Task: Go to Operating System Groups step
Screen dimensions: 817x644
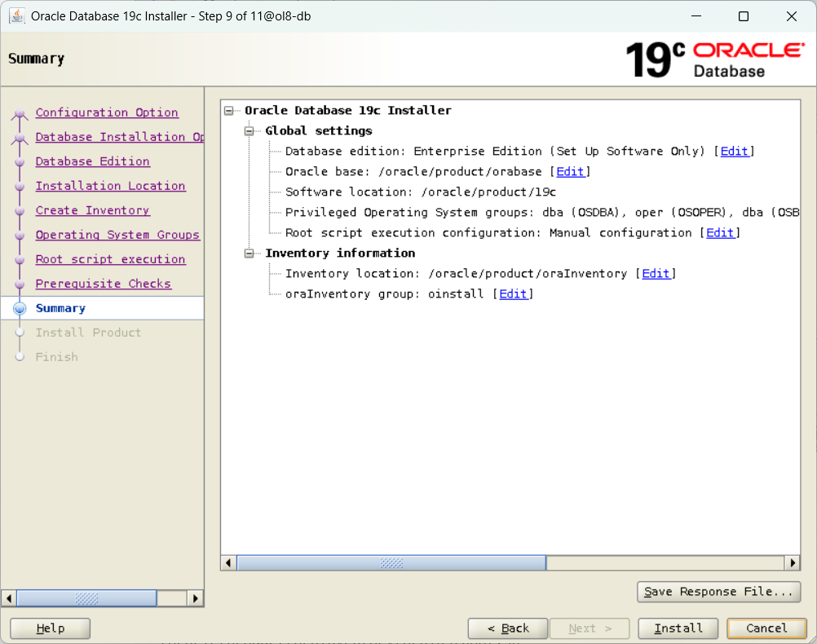Action: point(117,235)
